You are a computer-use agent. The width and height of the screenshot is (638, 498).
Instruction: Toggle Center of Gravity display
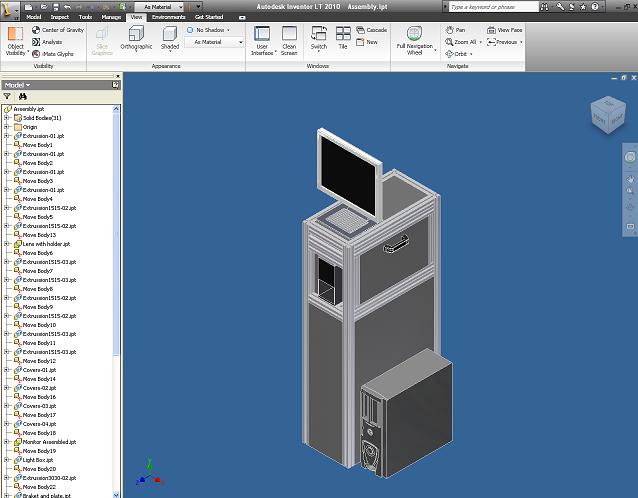pyautogui.click(x=58, y=30)
